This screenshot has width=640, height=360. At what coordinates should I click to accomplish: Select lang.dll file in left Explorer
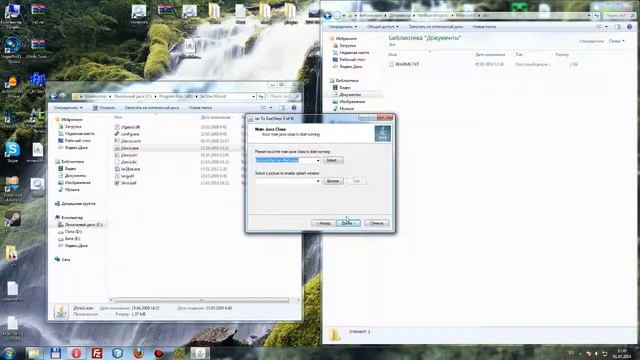127,176
